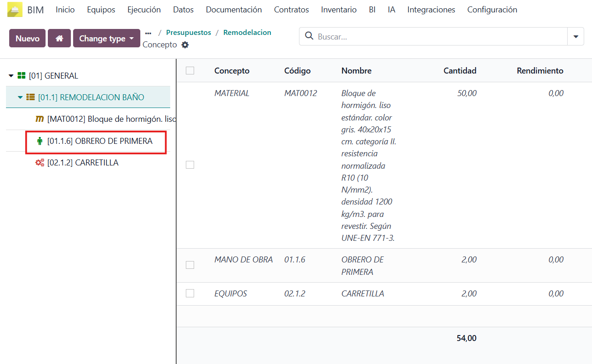
Task: Click the REMODELACION BAÑO list icon
Action: [x=31, y=97]
